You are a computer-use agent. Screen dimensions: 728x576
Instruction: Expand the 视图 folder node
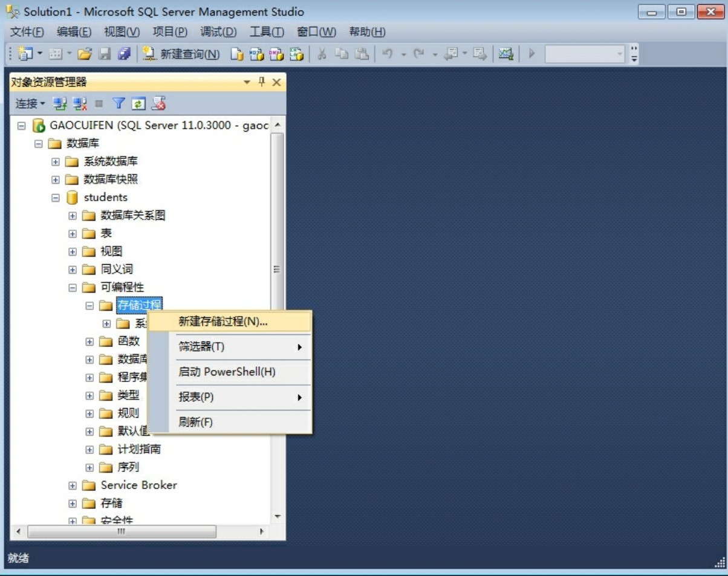73,251
